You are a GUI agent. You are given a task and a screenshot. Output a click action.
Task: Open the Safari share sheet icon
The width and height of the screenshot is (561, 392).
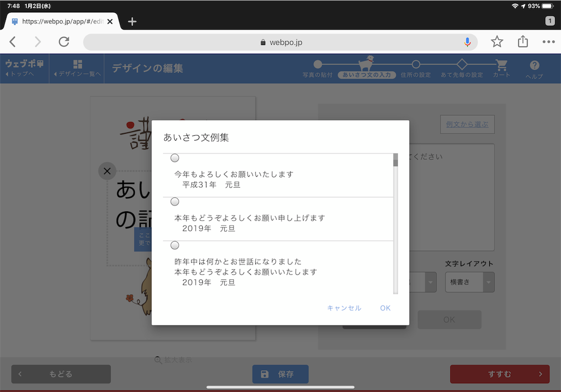(522, 42)
